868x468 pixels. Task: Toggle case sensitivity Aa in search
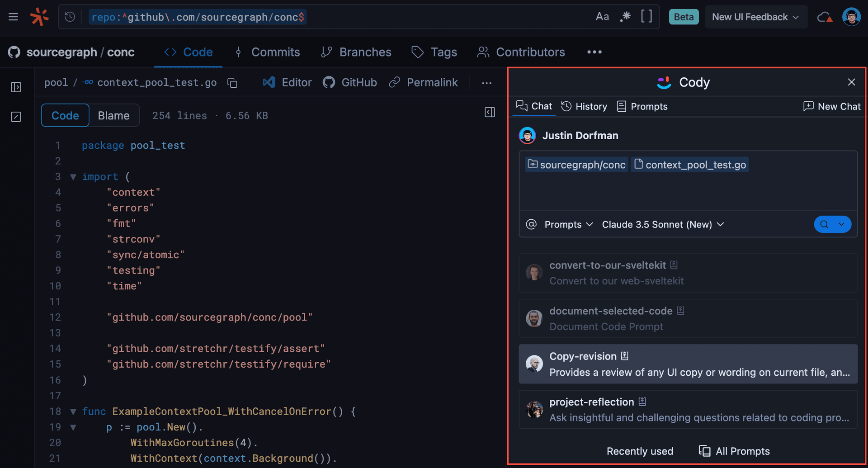coord(602,17)
